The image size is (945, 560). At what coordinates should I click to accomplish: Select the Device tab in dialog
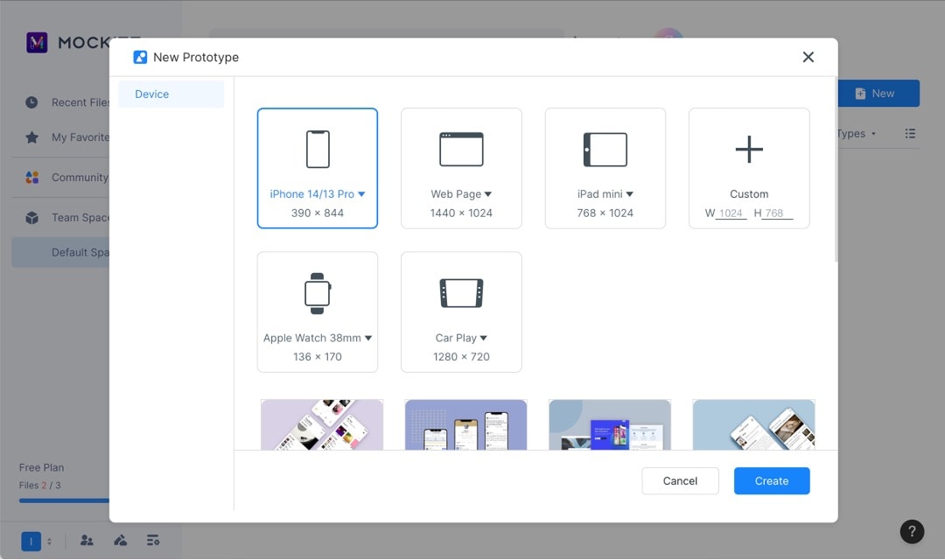point(171,94)
